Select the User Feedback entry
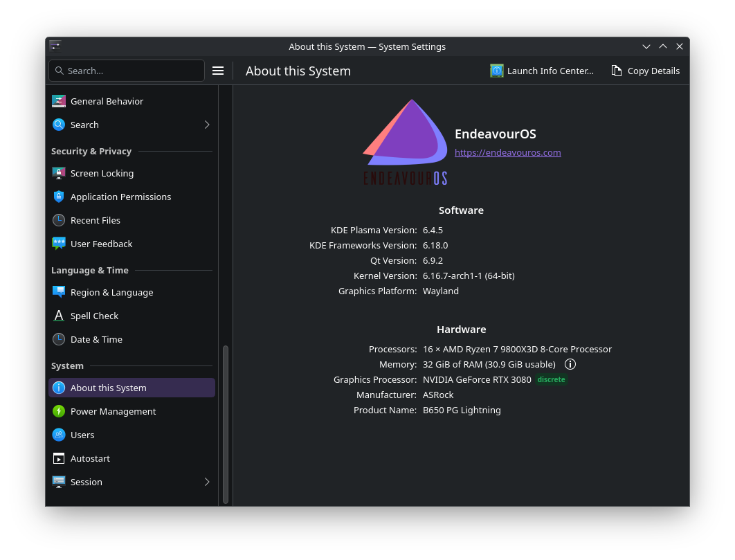735x560 pixels. pyautogui.click(x=131, y=244)
